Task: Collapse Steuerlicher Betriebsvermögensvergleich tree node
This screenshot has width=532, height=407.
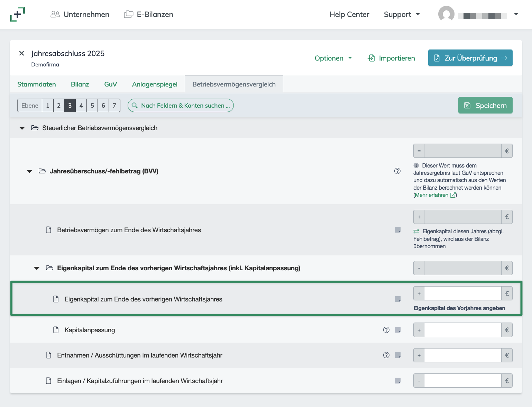Action: click(x=22, y=128)
